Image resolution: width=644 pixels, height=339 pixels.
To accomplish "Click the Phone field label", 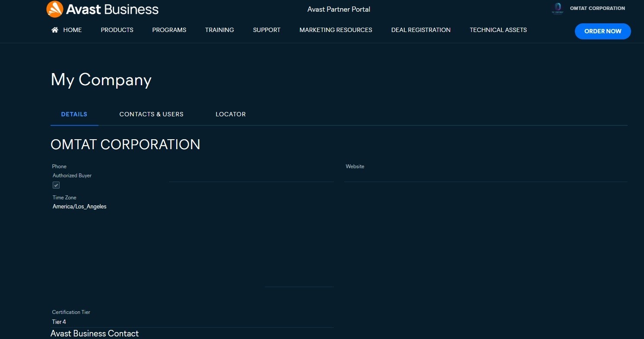I will click(x=59, y=166).
